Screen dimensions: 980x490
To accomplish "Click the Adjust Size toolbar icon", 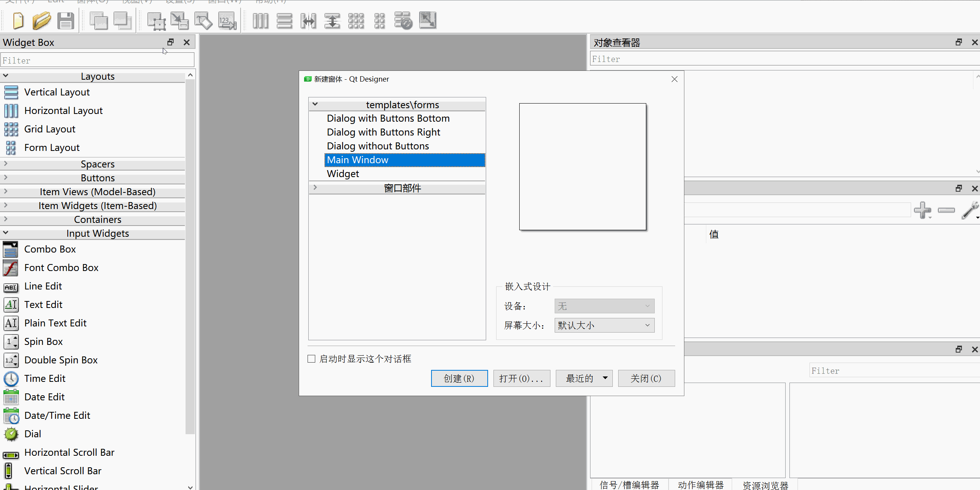I will pyautogui.click(x=428, y=20).
